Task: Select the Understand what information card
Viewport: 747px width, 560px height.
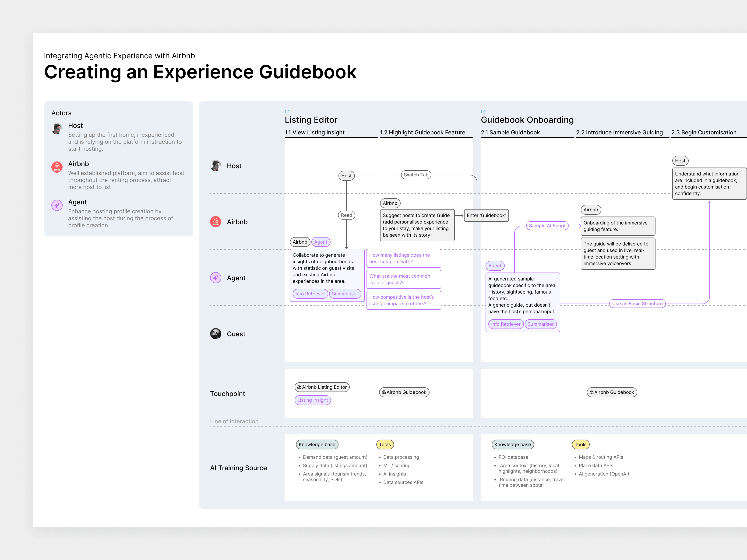Action: pyautogui.click(x=709, y=184)
